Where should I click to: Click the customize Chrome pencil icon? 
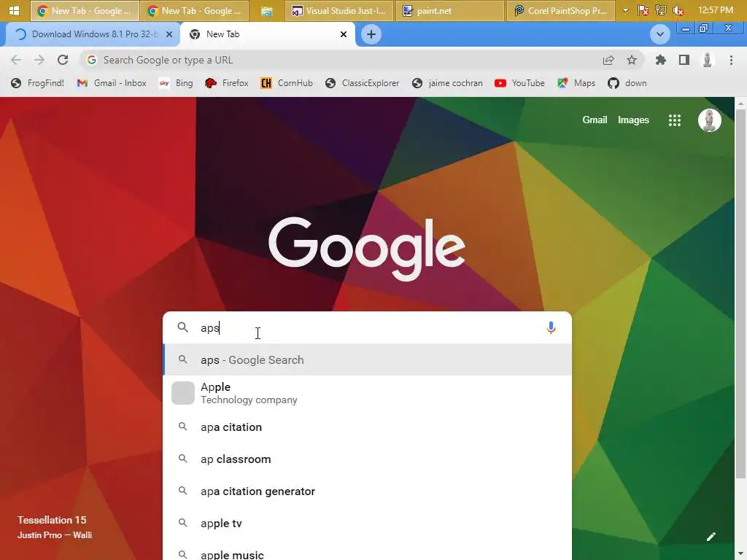coord(711,537)
